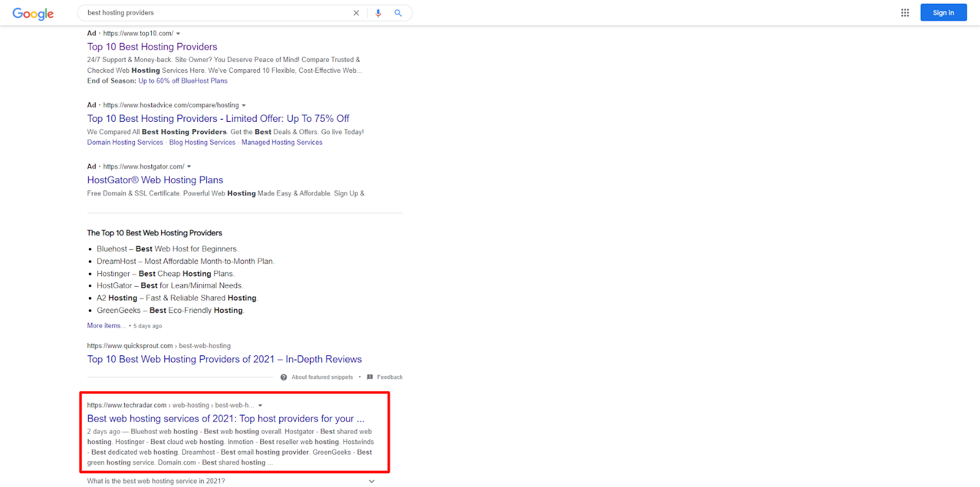Start voice search with the microphone icon

378,13
